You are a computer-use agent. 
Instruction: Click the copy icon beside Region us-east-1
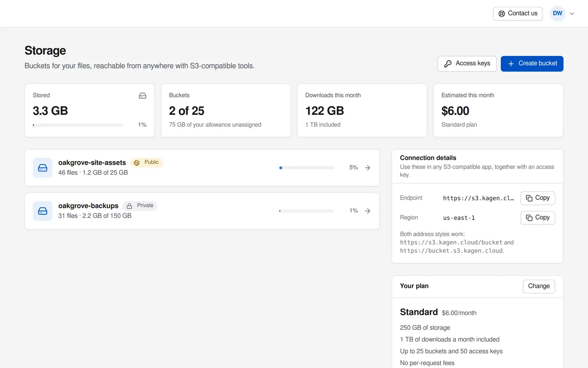[529, 218]
